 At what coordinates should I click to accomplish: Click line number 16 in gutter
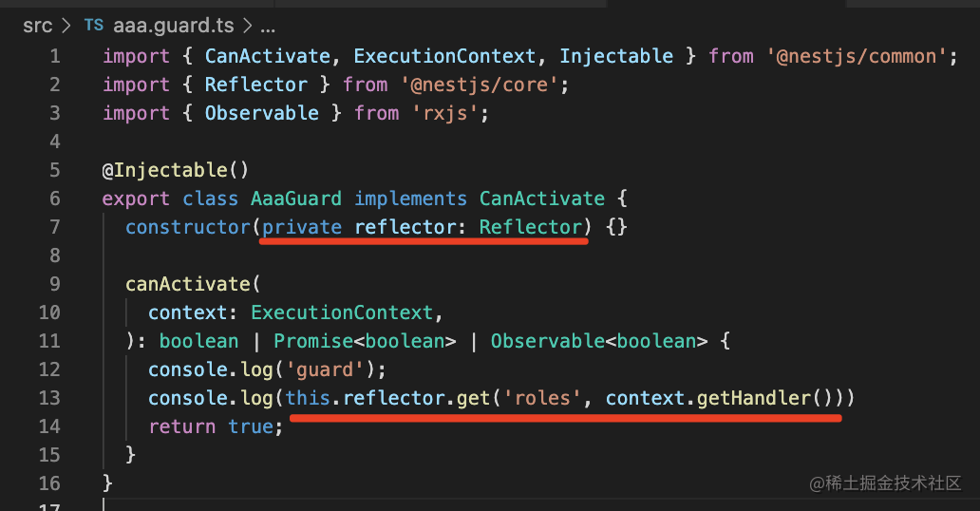(x=49, y=483)
